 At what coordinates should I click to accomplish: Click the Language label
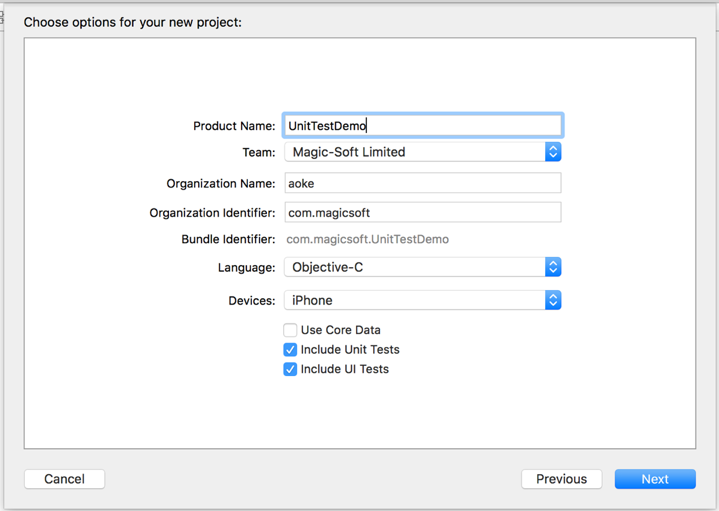tap(246, 267)
